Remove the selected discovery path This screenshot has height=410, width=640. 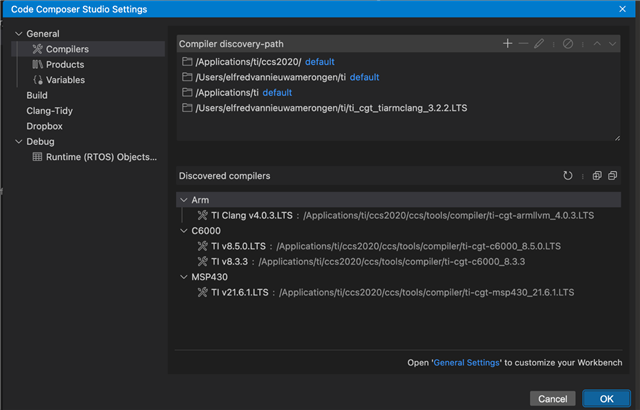point(523,44)
